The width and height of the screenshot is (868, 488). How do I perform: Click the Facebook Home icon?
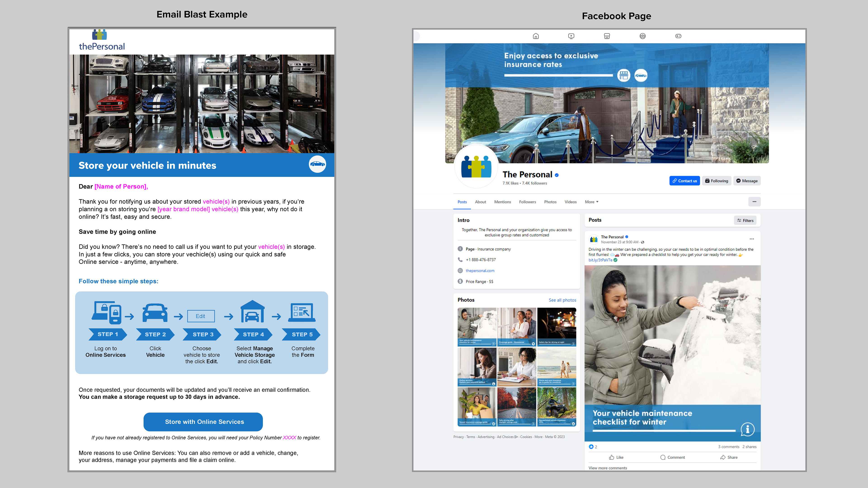point(535,36)
